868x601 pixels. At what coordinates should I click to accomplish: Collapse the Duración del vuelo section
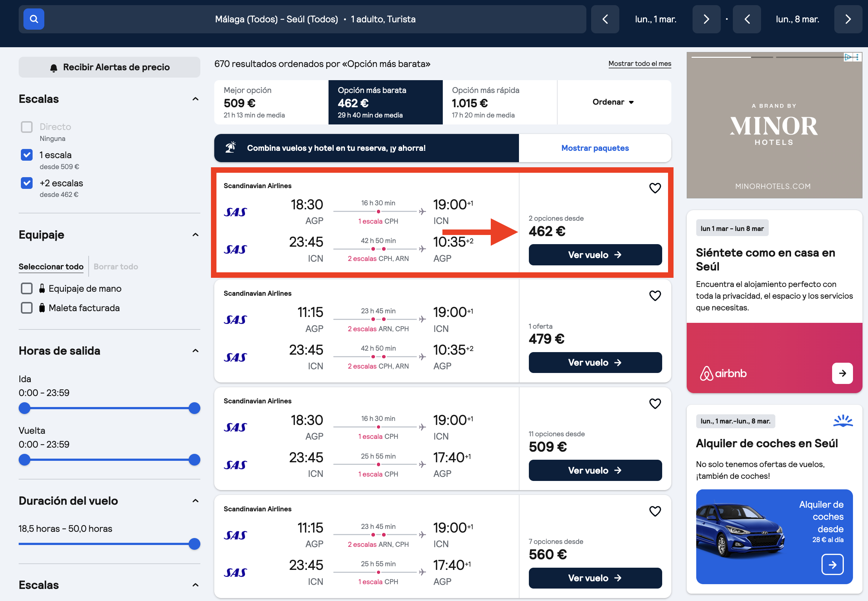pyautogui.click(x=195, y=500)
